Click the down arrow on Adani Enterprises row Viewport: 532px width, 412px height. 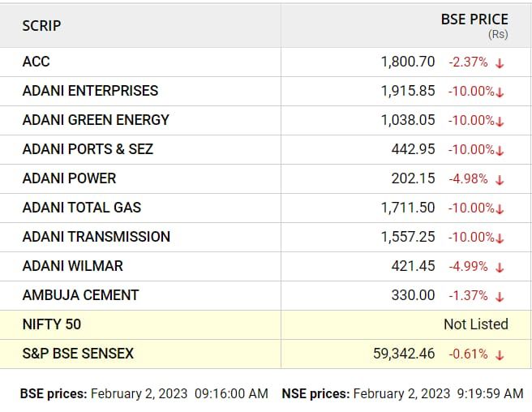click(x=500, y=92)
